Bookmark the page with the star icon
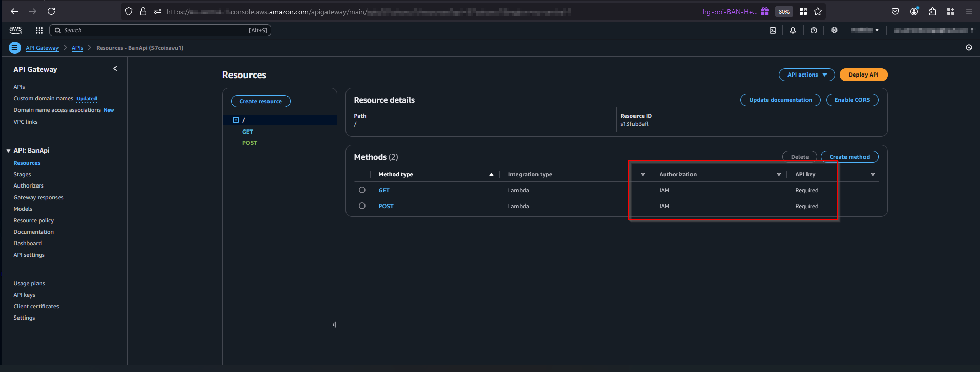This screenshot has width=980, height=372. (x=818, y=11)
